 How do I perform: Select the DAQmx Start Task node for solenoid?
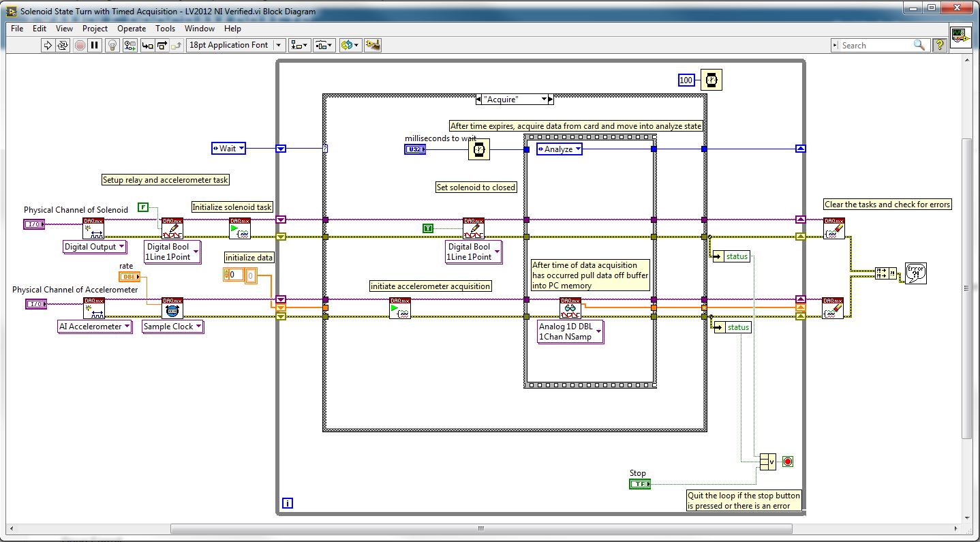click(240, 228)
